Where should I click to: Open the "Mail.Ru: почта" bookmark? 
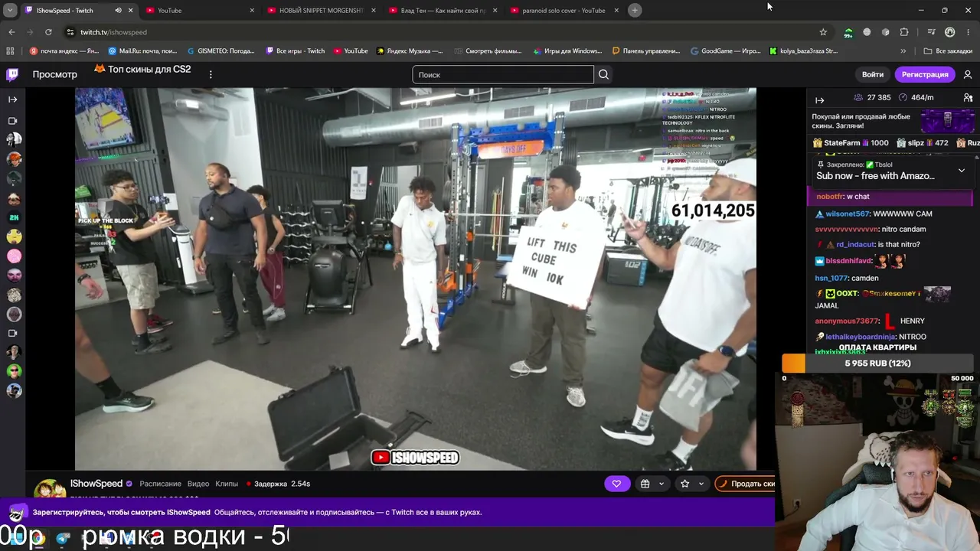[x=142, y=51]
